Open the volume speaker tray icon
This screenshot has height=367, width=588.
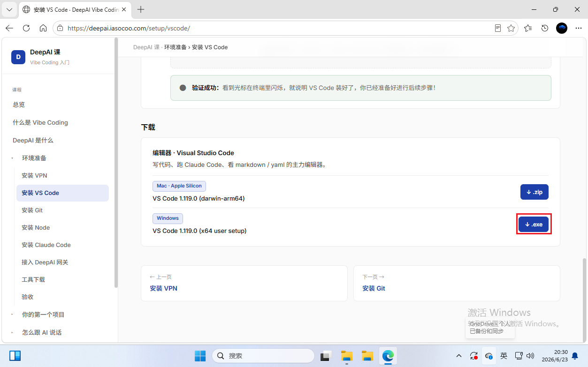[531, 356]
